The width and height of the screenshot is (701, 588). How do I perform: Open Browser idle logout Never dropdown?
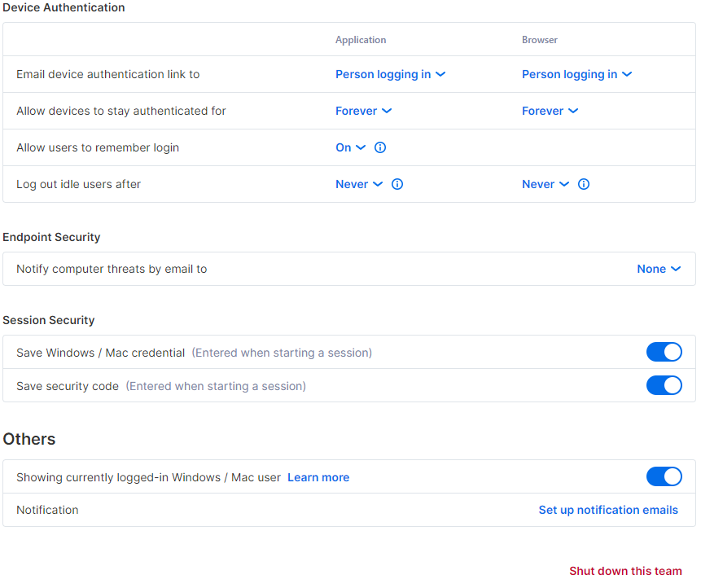545,184
